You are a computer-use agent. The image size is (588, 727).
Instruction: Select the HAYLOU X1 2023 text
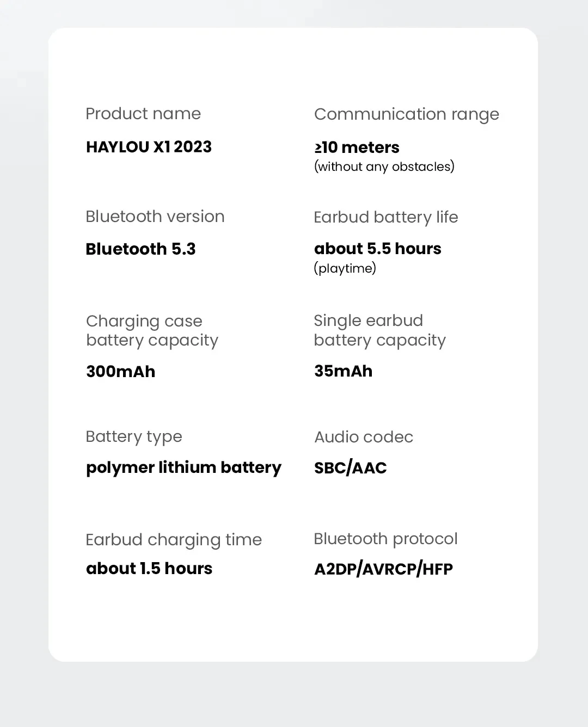[149, 147]
